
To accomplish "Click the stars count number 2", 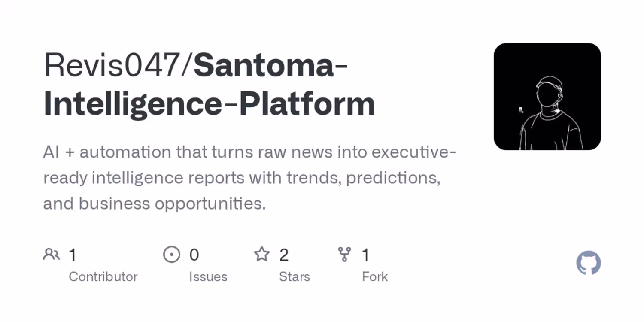I will click(284, 255).
